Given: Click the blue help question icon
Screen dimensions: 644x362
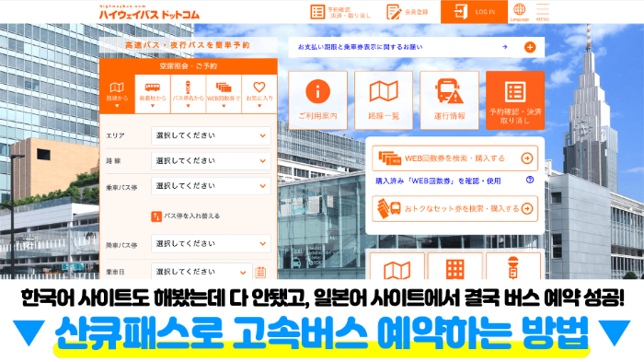Looking at the screenshot, I should point(530,180).
